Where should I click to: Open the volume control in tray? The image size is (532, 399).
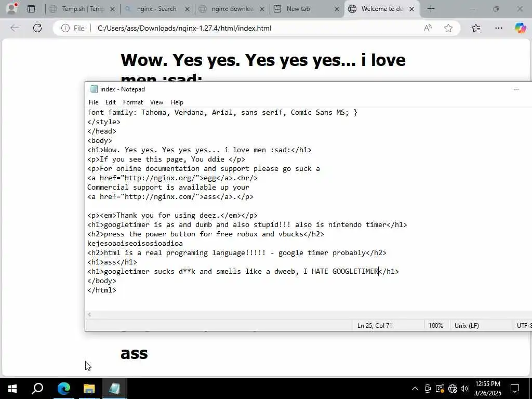click(x=464, y=389)
